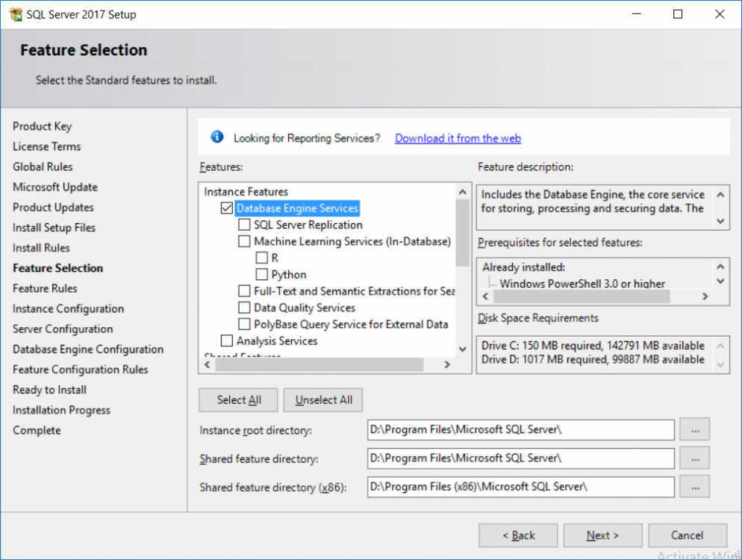Image resolution: width=742 pixels, height=560 pixels.
Task: Maximize the SQL Server Setup window
Action: (678, 14)
